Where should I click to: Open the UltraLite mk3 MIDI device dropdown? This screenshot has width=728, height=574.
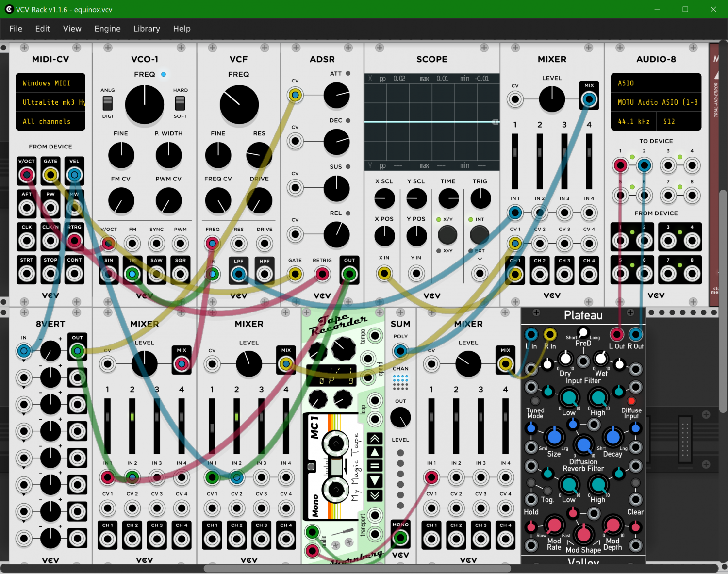[x=50, y=102]
